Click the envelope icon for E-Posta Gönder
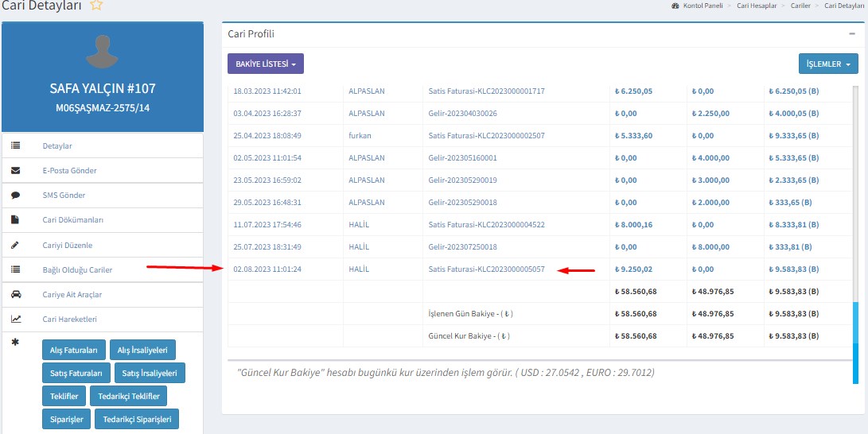The height and width of the screenshot is (434, 868). click(16, 171)
